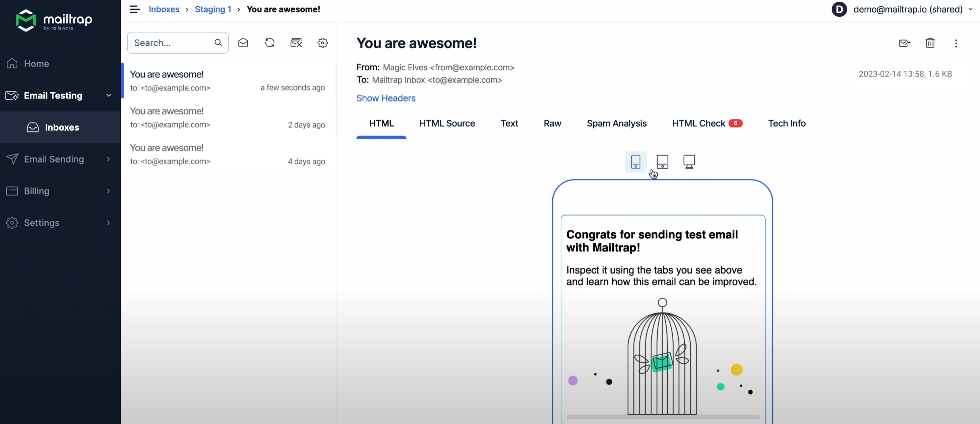Open the three-dot more options menu
The width and height of the screenshot is (980, 424).
click(956, 43)
